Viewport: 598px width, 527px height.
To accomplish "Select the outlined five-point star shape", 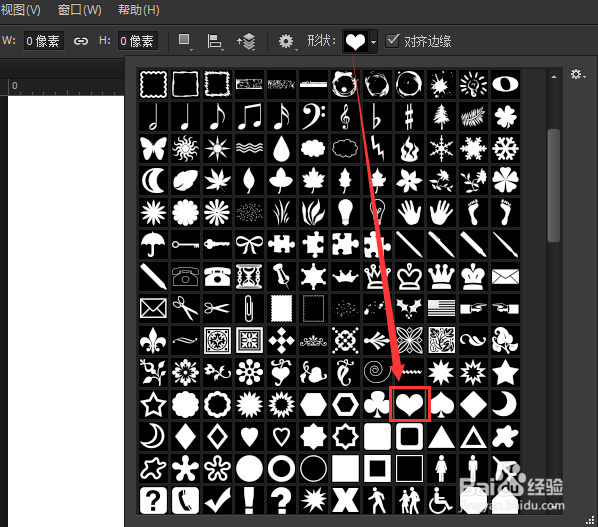I will click(x=153, y=404).
